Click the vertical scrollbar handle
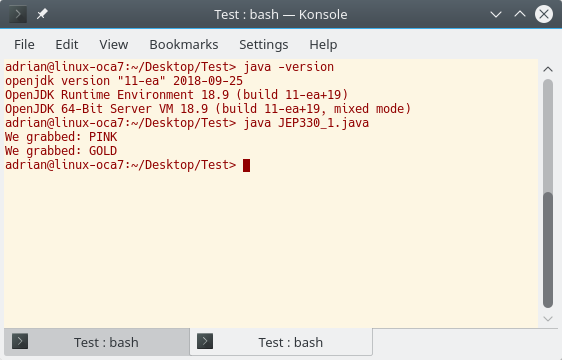This screenshot has height=360, width=562. pyautogui.click(x=548, y=250)
